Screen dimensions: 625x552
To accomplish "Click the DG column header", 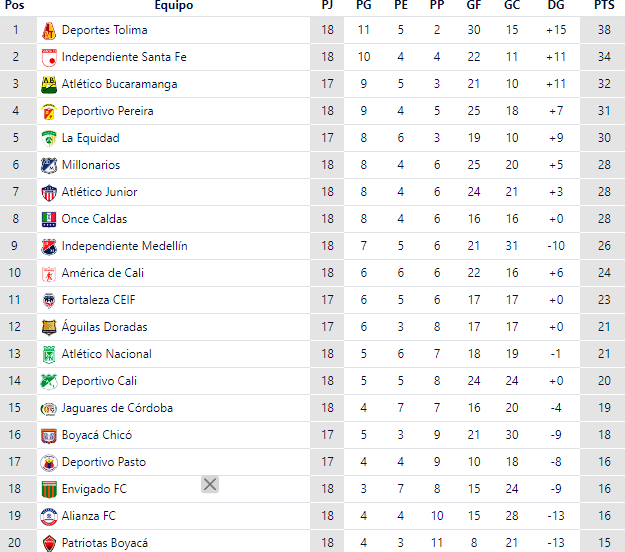I will (x=556, y=5).
